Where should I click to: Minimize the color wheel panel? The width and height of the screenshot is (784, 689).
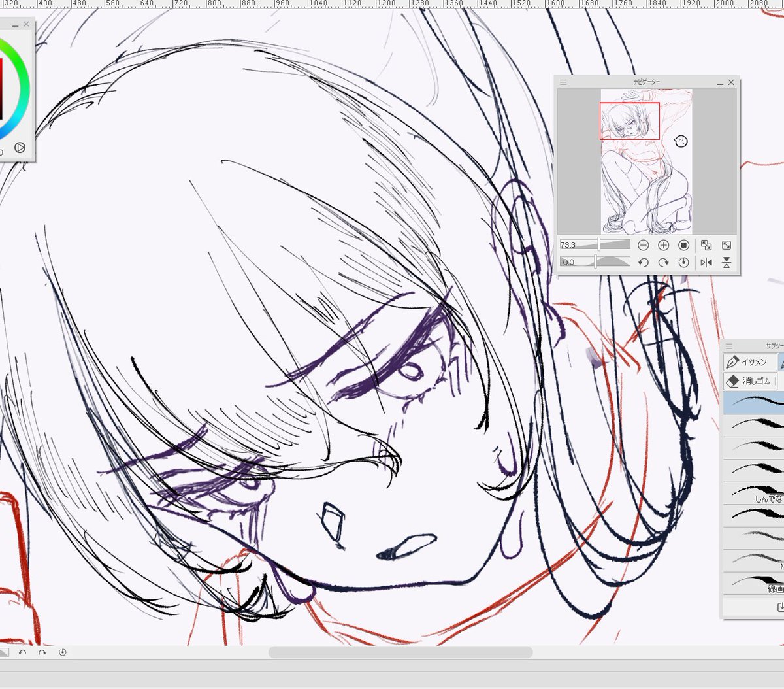click(15, 25)
